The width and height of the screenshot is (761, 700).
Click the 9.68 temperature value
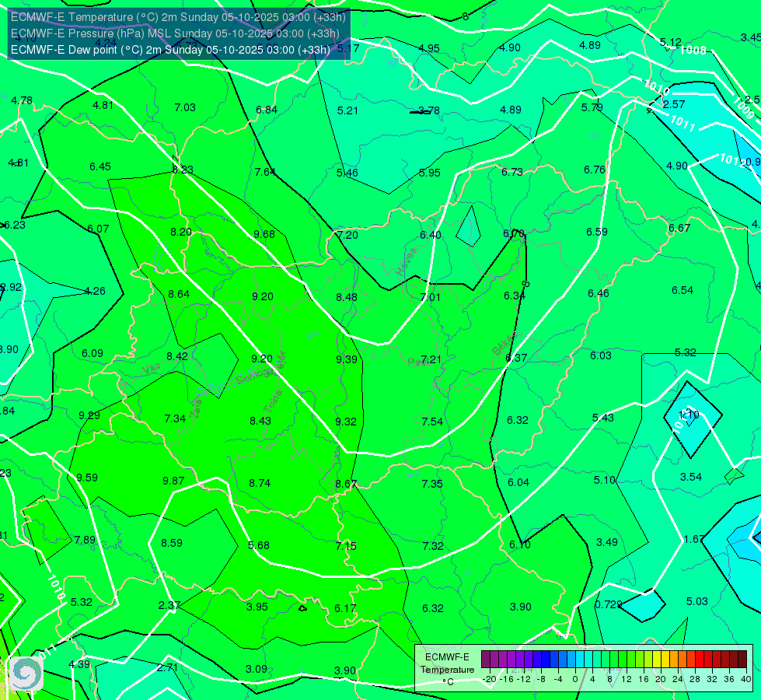pos(264,234)
